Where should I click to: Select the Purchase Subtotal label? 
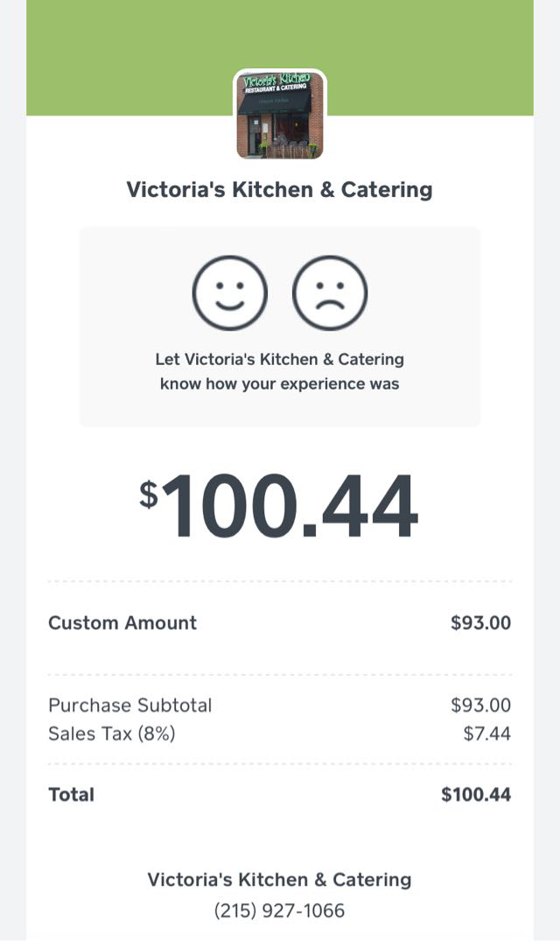(130, 706)
